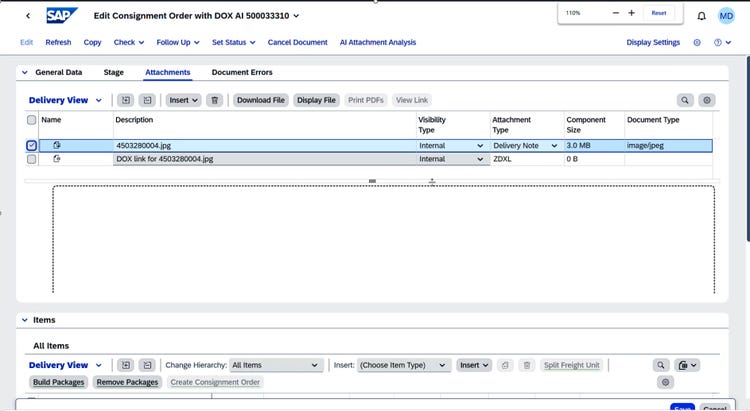Open the help question mark menu
750x411 pixels.
click(722, 42)
